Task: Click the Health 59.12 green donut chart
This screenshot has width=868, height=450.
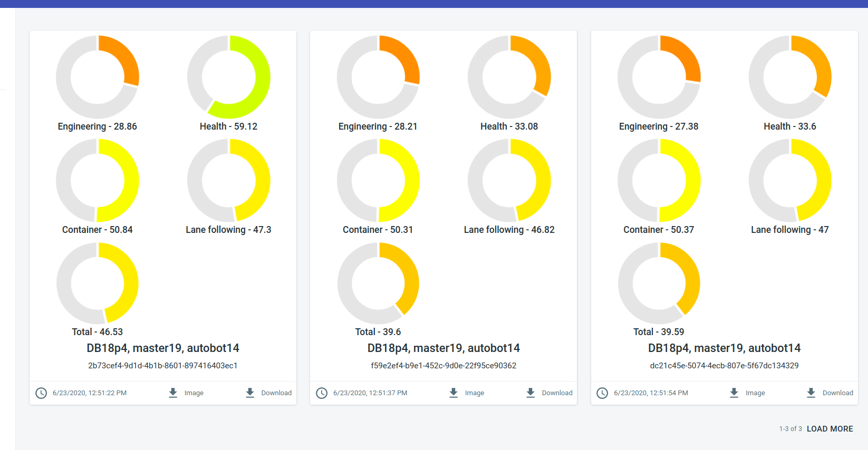Action: (228, 77)
